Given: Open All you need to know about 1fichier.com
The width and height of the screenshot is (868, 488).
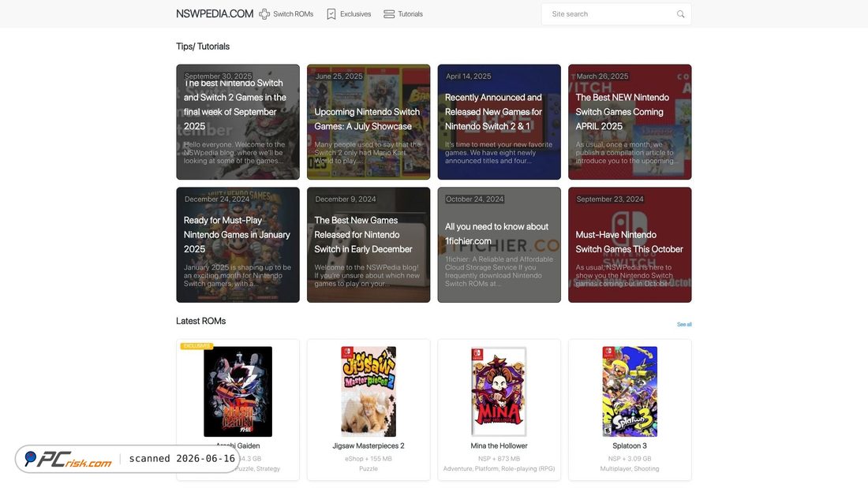Looking at the screenshot, I should [499, 244].
